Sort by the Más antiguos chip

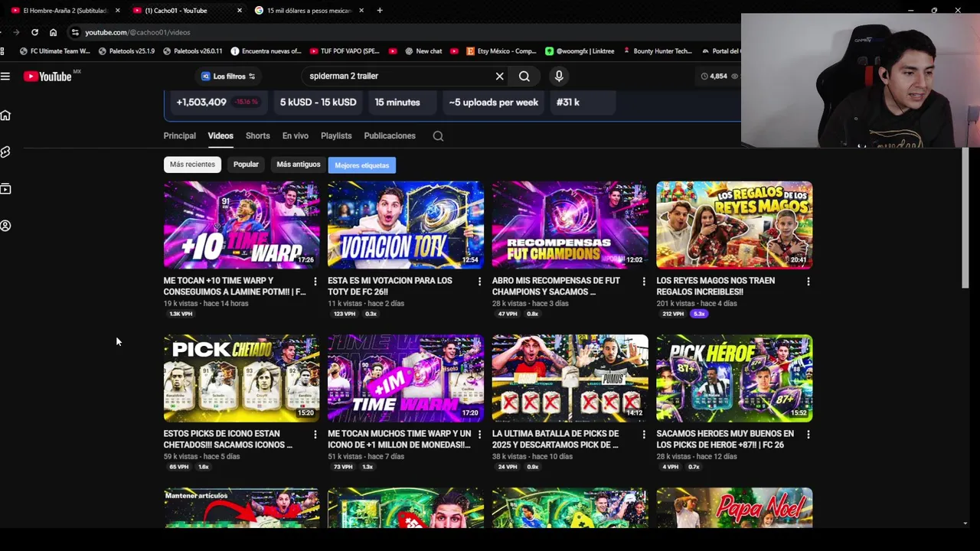click(x=299, y=165)
